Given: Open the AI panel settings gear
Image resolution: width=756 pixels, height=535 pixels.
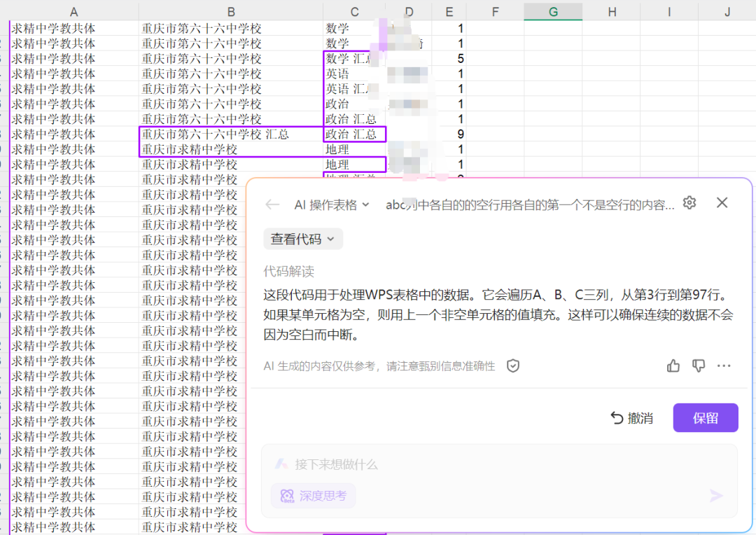Looking at the screenshot, I should point(689,202).
